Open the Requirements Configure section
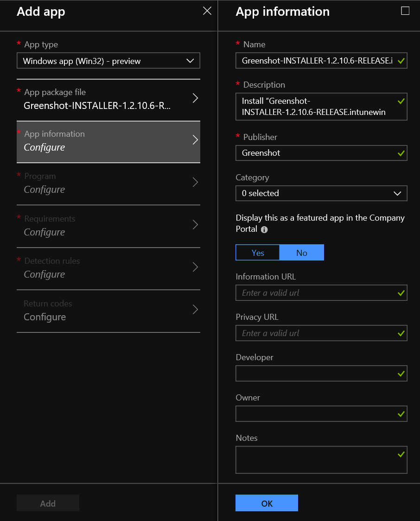Viewport: 420px width, 521px height. [108, 227]
